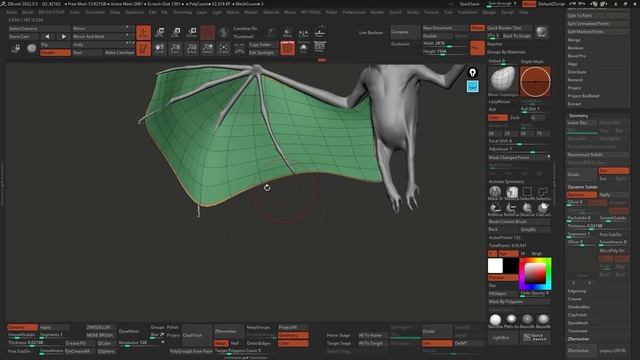Toggle KeepGroups option
This screenshot has width=640, height=360.
click(x=259, y=327)
